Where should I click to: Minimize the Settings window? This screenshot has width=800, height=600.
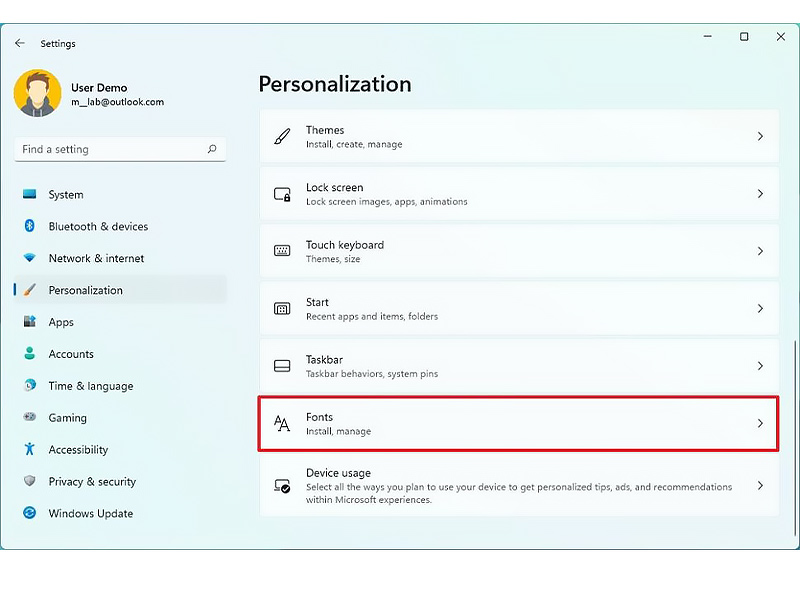point(708,36)
